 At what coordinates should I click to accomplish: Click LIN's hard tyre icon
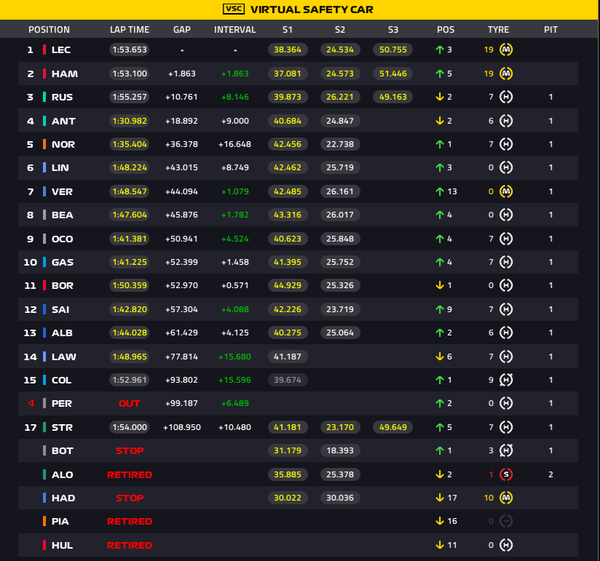coord(506,167)
